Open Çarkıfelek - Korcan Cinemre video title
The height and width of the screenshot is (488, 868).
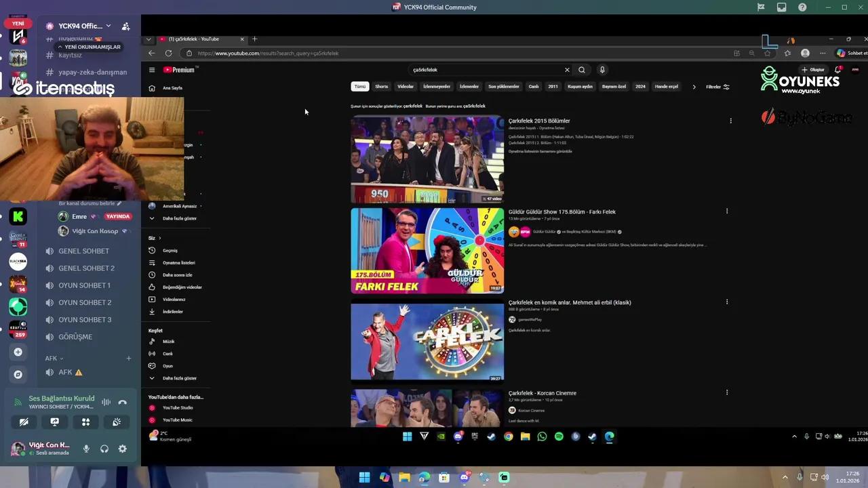[x=542, y=393]
